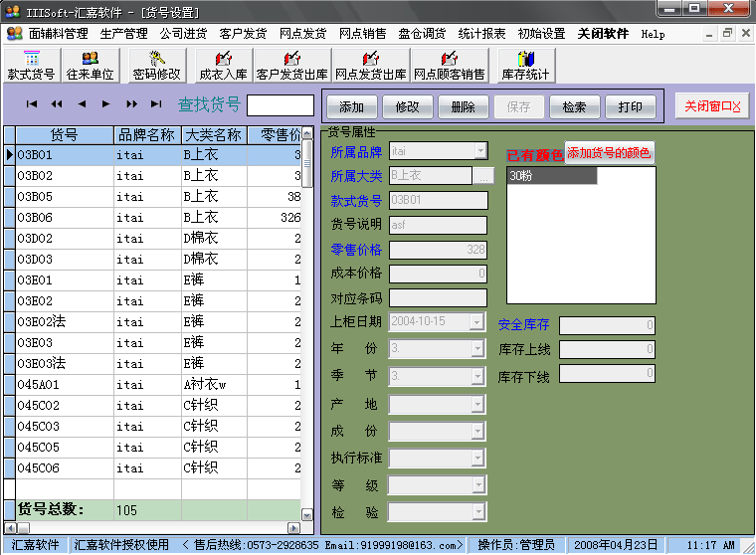Open 网点顾客销售 from the toolbar

coord(449,66)
